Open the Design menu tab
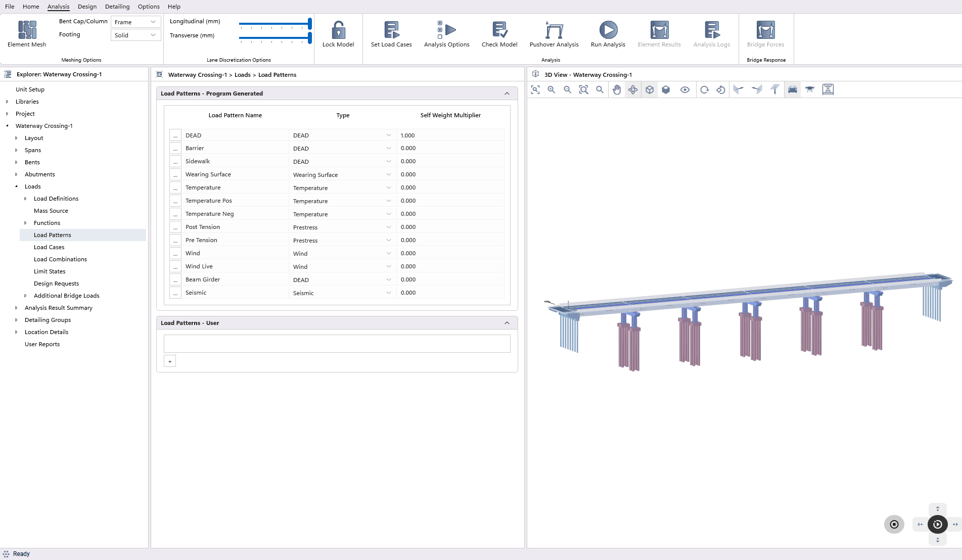This screenshot has width=962, height=560. click(87, 7)
